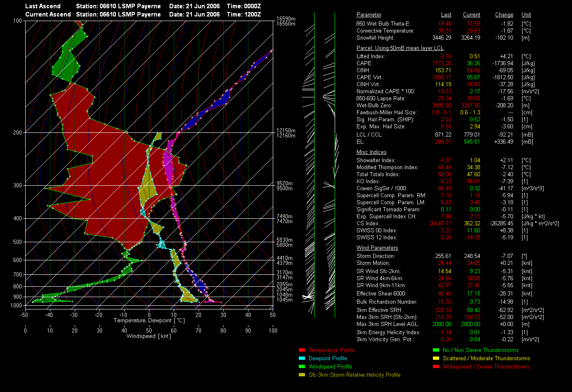Click the red Widespread / Severe Thunderstorms swatch
The image size is (572, 392).
click(x=435, y=367)
